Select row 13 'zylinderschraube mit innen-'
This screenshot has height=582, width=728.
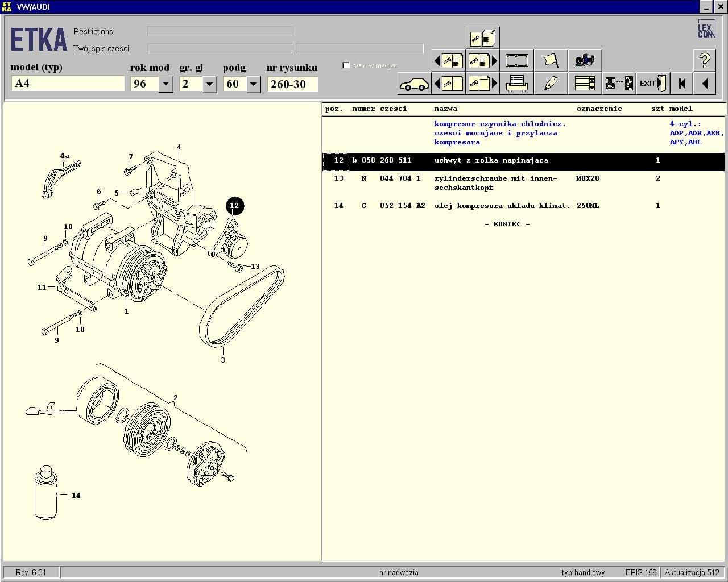(524, 183)
